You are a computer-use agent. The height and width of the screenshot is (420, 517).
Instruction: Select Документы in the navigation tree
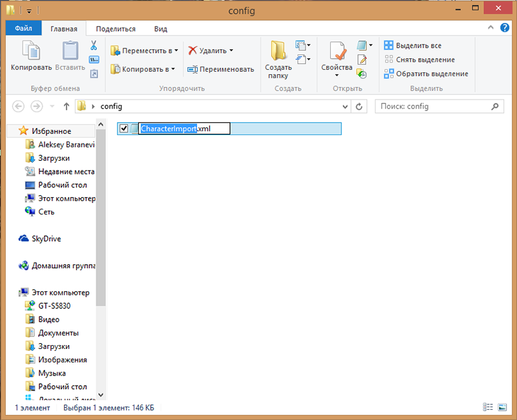(x=58, y=333)
